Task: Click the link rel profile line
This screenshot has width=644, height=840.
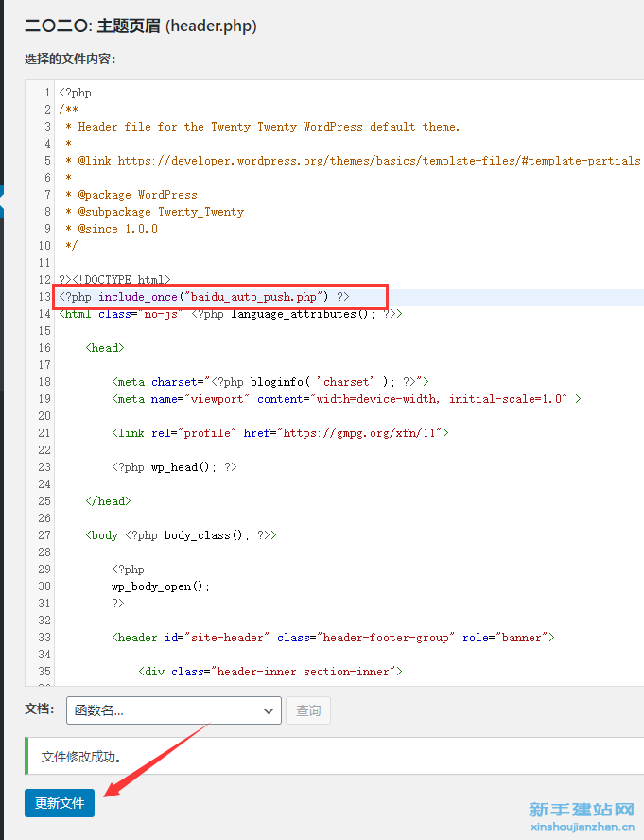Action: [280, 433]
